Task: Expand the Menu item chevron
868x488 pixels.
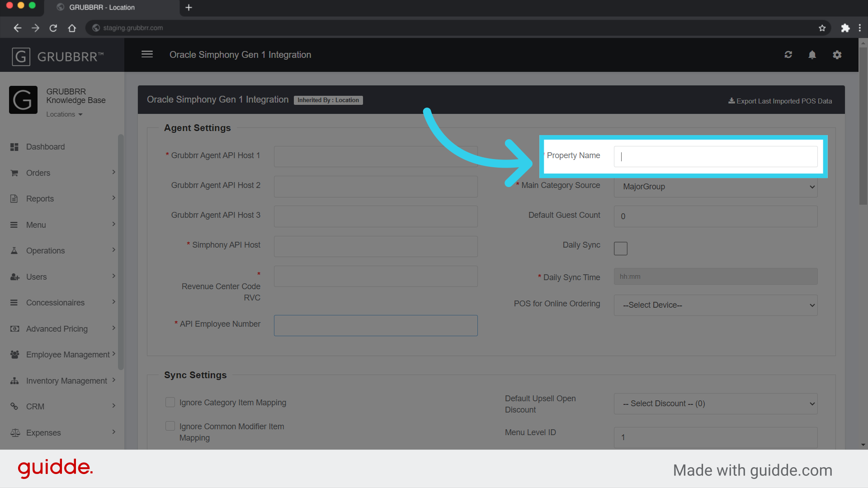Action: (x=114, y=224)
